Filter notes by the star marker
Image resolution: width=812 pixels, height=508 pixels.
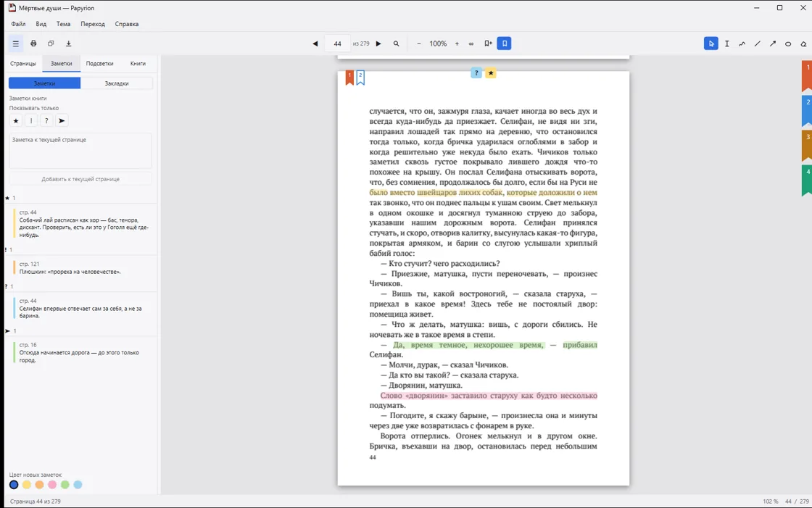coord(16,120)
